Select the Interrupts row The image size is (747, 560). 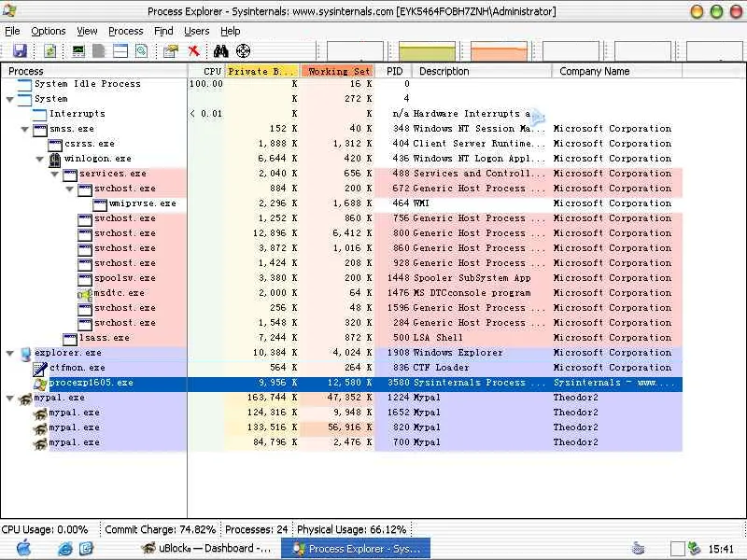341,114
